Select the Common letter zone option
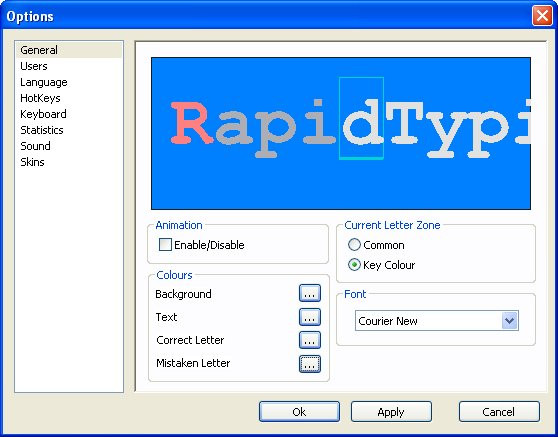This screenshot has width=558, height=437. click(x=354, y=245)
